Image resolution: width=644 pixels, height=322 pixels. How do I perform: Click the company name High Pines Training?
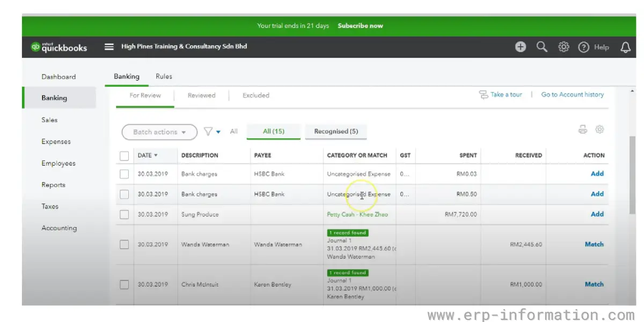coord(184,47)
